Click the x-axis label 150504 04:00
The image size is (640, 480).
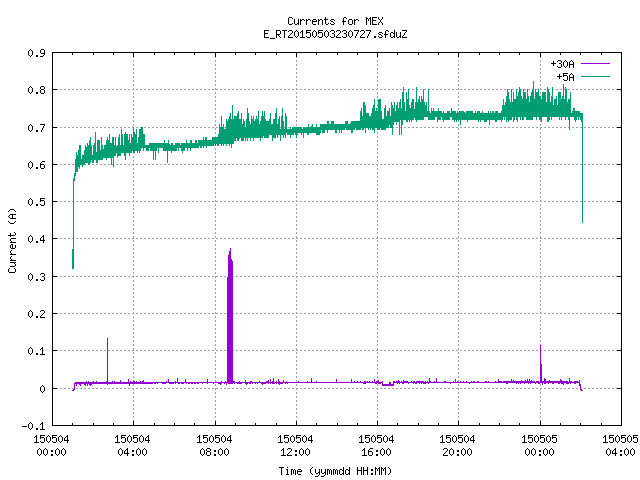(x=132, y=446)
